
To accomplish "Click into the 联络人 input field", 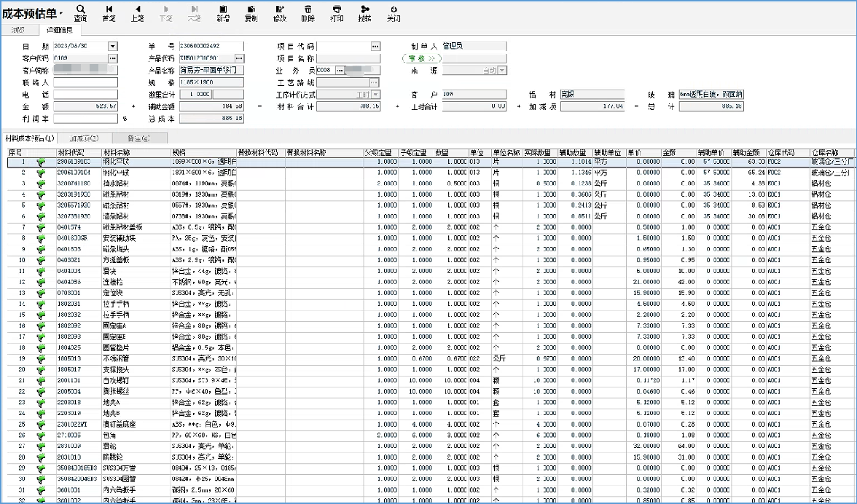I will click(85, 83).
